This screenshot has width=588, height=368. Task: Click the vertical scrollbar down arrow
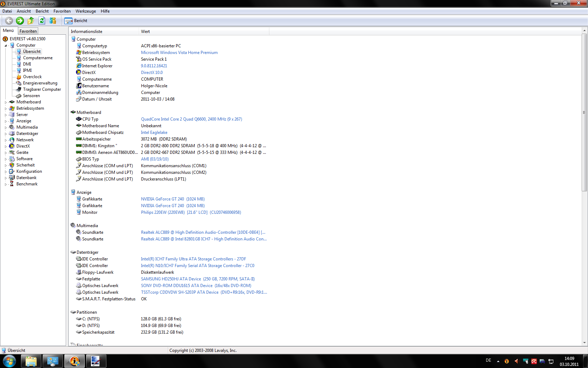[x=584, y=343]
